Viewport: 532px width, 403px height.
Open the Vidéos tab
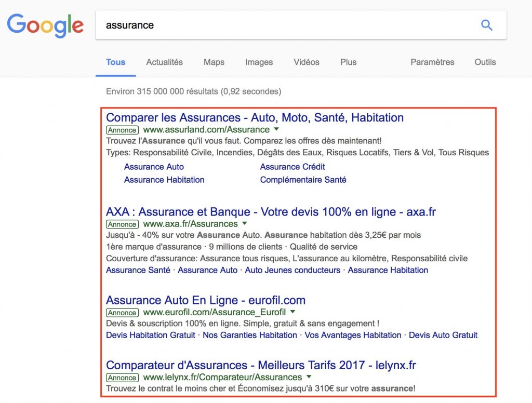307,62
